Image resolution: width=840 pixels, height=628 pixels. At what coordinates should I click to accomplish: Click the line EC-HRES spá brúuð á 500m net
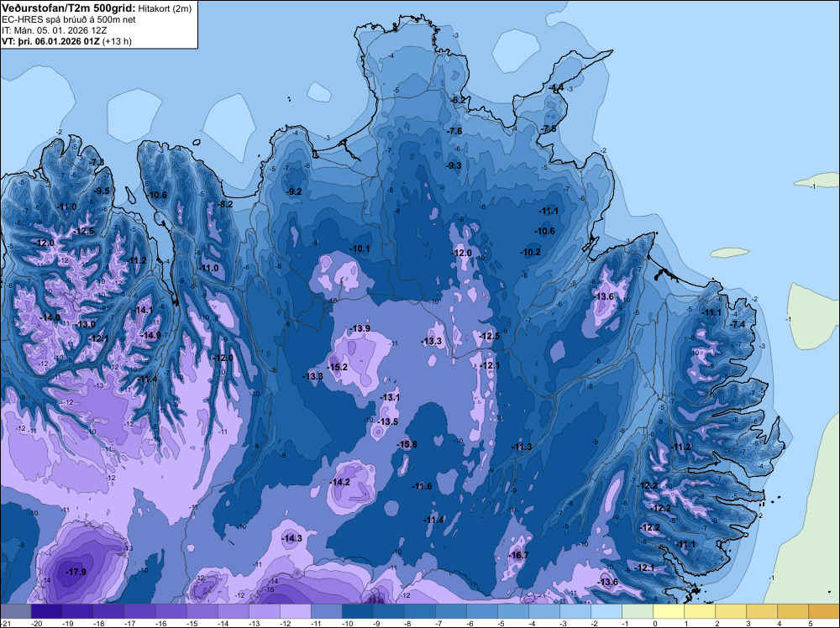(69, 19)
